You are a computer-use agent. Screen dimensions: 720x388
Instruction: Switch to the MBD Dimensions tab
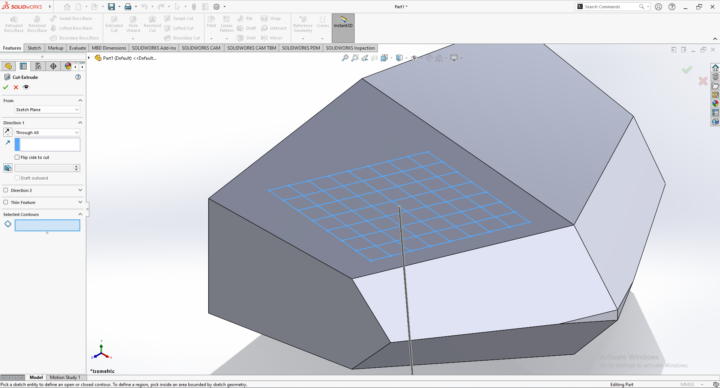click(109, 48)
